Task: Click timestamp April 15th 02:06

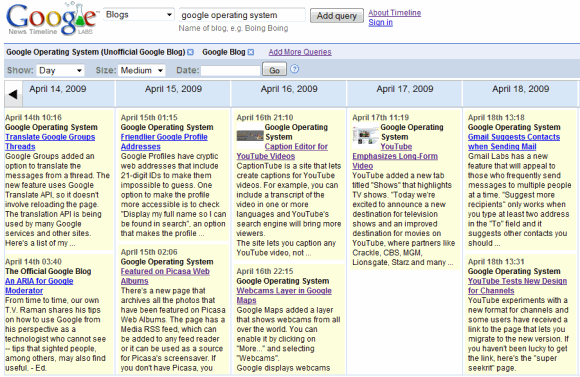Action: tap(149, 252)
